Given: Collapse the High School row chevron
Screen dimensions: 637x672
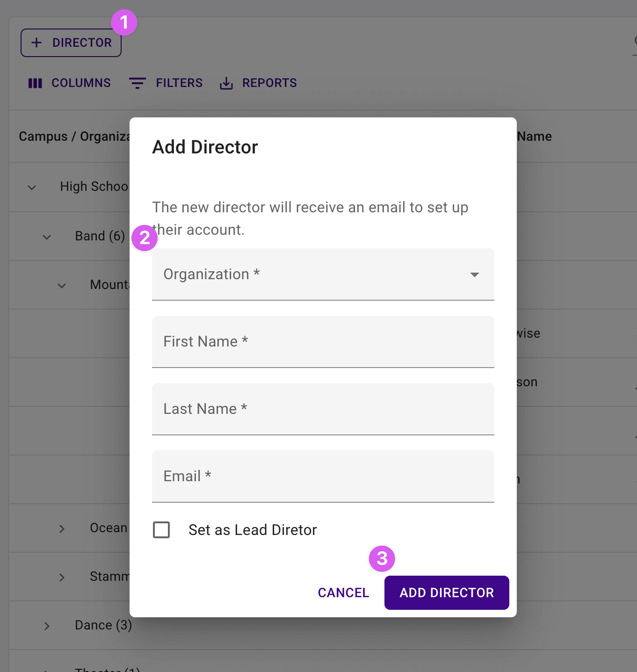Looking at the screenshot, I should (x=32, y=188).
